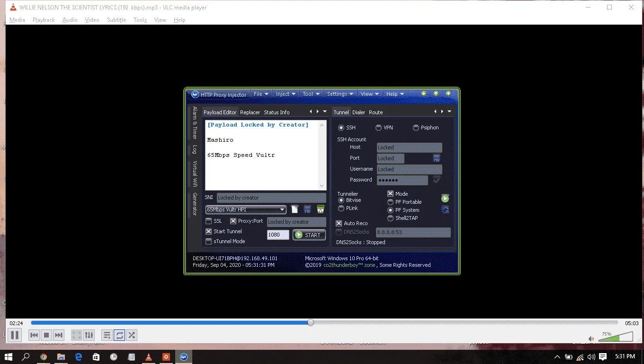
Task: Click the co2thunderboy zone link
Action: [349, 265]
